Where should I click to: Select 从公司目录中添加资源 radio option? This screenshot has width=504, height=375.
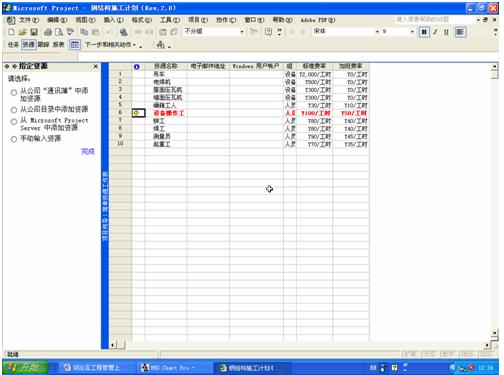click(14, 110)
